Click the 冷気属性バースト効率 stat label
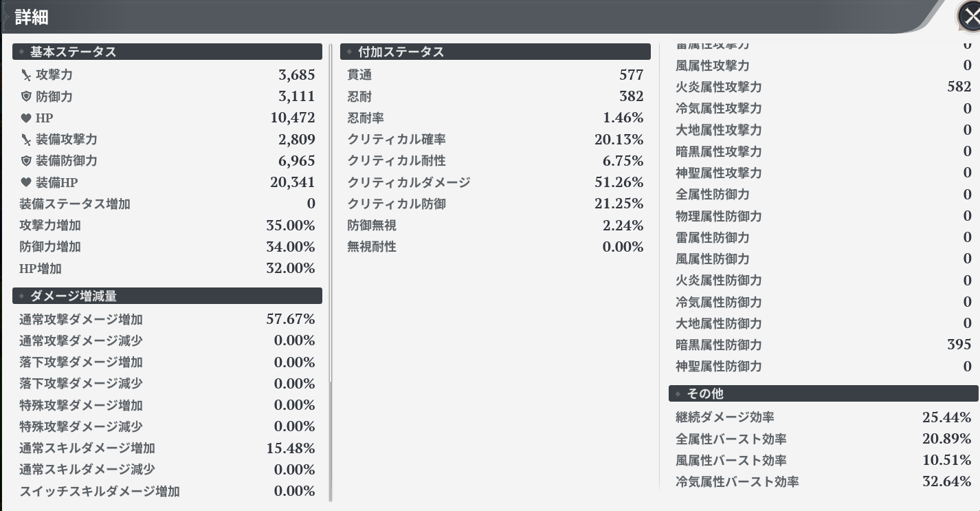Image resolution: width=980 pixels, height=511 pixels. pyautogui.click(x=737, y=482)
